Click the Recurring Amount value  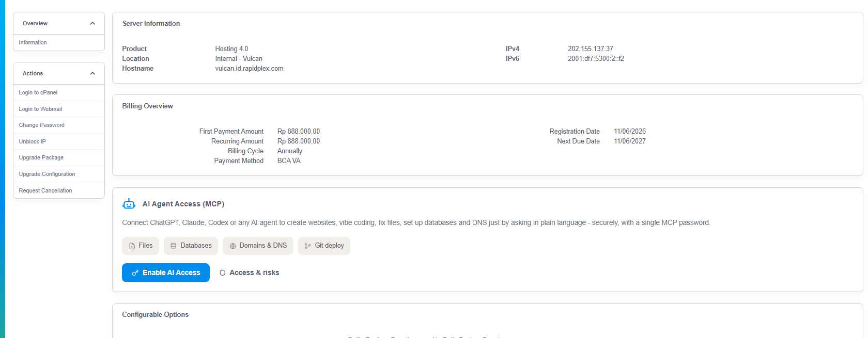(299, 141)
